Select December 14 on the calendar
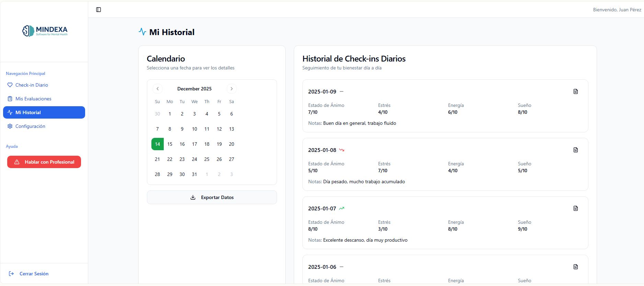 pyautogui.click(x=158, y=144)
